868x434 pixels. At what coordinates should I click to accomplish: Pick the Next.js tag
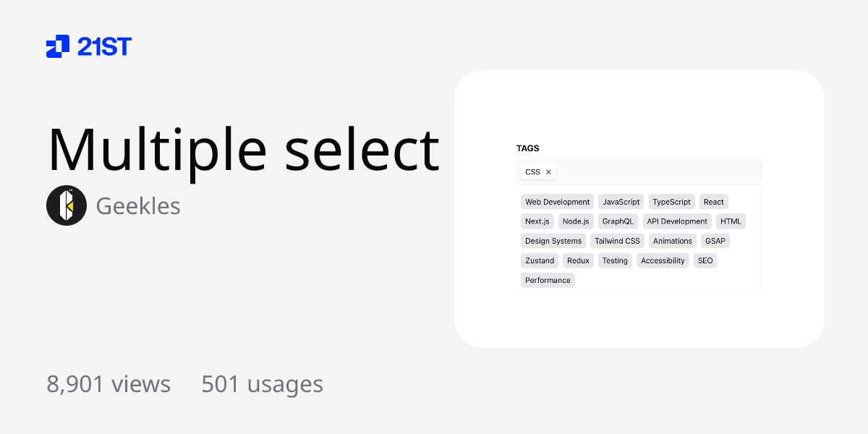[537, 221]
